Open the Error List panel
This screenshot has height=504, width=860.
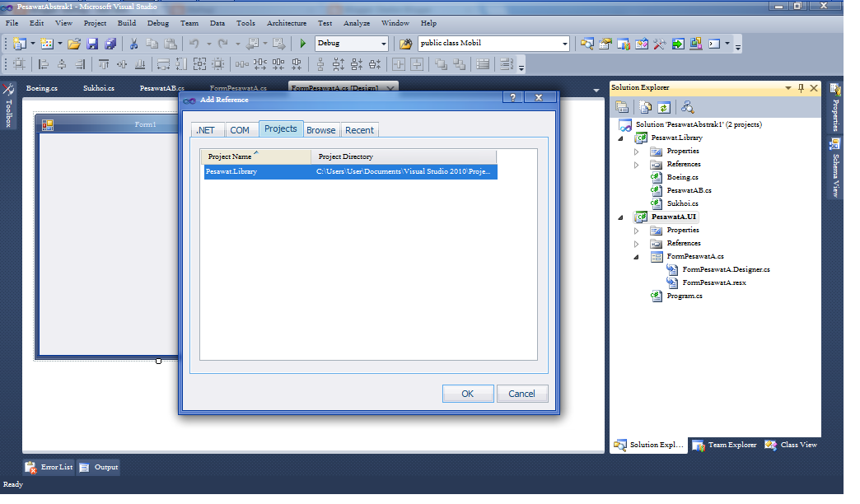[49, 467]
